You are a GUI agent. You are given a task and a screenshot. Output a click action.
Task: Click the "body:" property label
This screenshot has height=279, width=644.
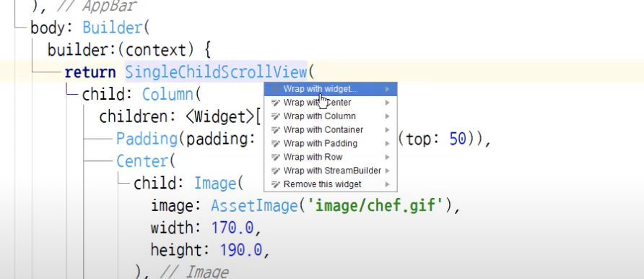click(x=52, y=28)
